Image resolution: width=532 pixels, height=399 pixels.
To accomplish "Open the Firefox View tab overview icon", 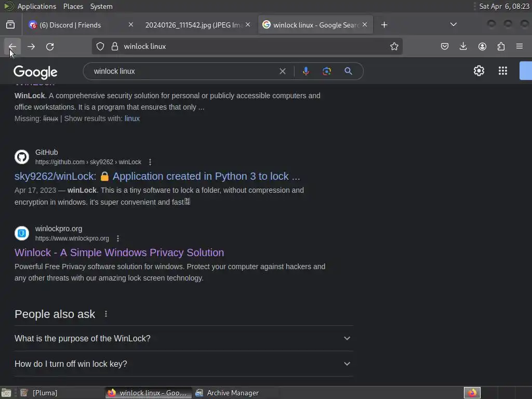I will click(10, 25).
